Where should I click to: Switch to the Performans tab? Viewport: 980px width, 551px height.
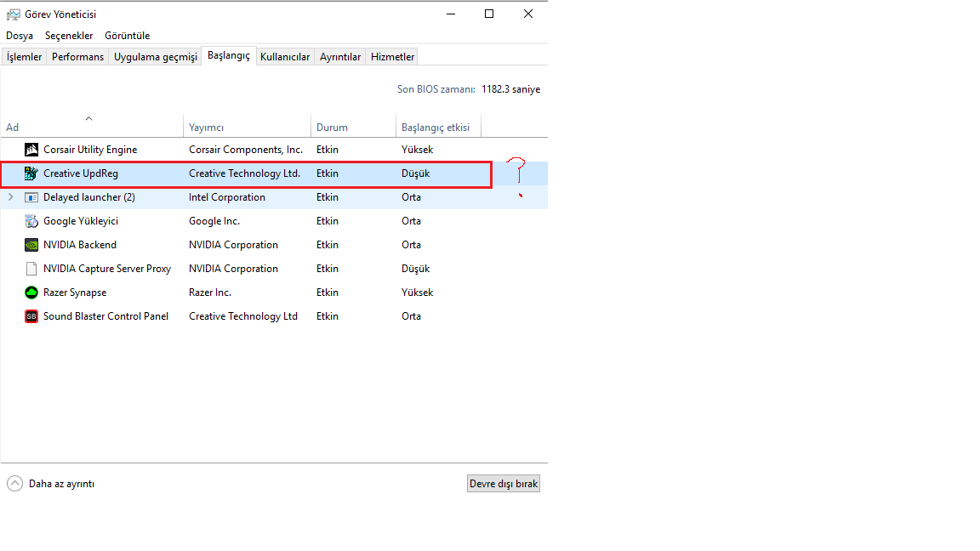(77, 57)
